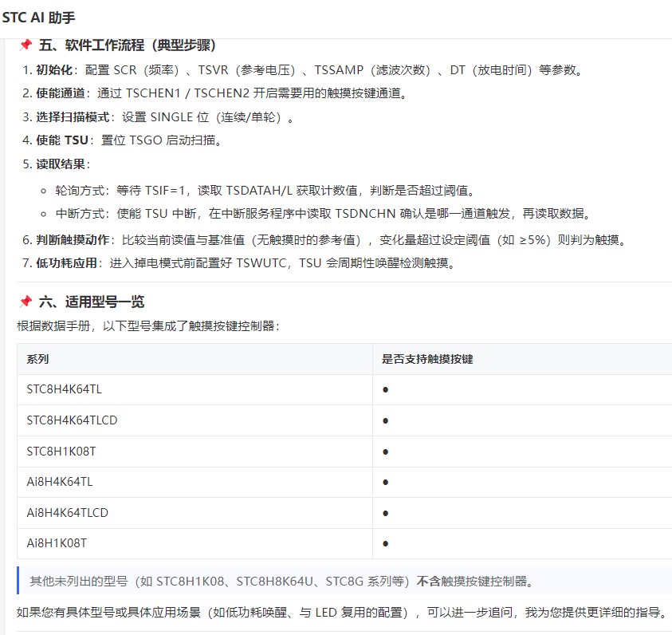Select the STC8H4K64TL table cell
Image resolution: width=672 pixels, height=635 pixels.
pyautogui.click(x=195, y=389)
